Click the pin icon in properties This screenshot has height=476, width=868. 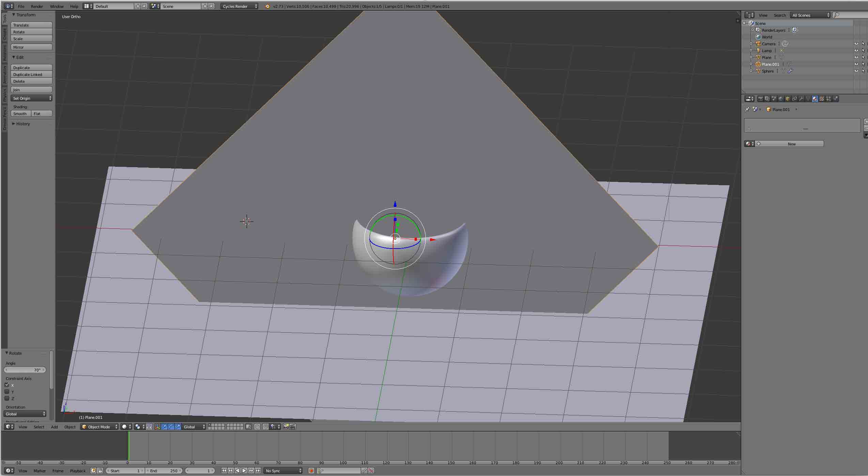coord(747,109)
